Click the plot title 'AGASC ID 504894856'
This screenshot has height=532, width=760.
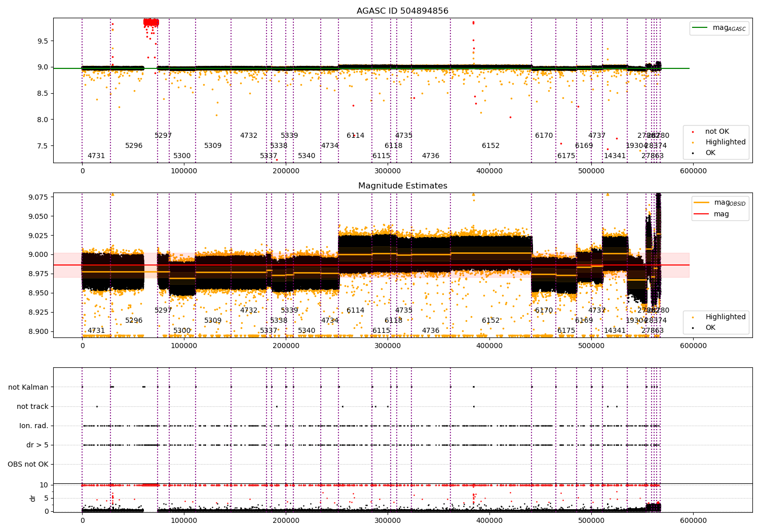click(402, 11)
